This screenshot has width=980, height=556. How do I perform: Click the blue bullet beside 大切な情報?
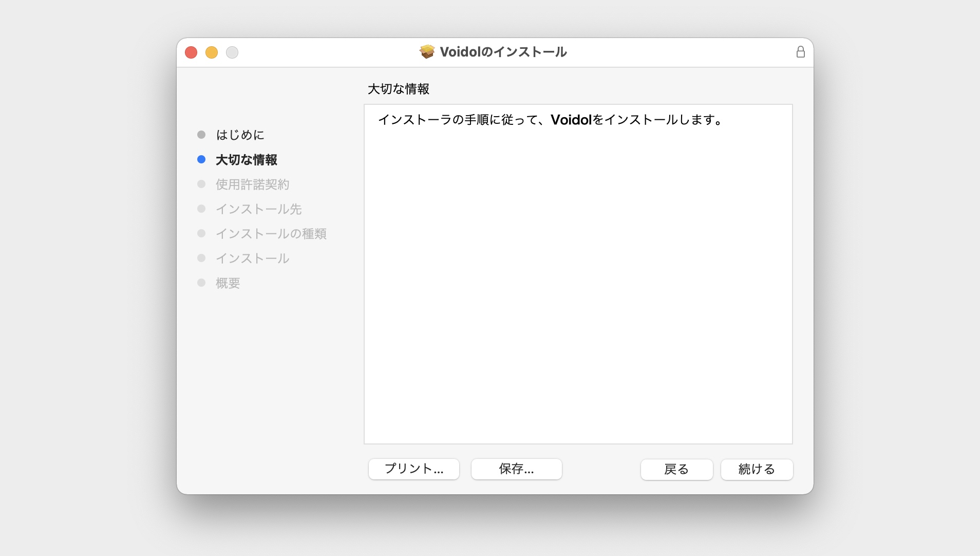point(201,159)
